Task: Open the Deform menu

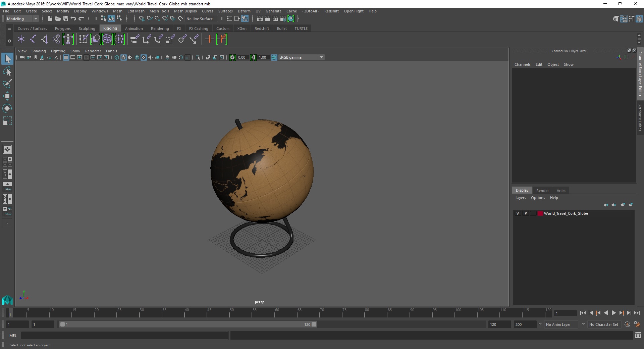Action: [x=244, y=11]
